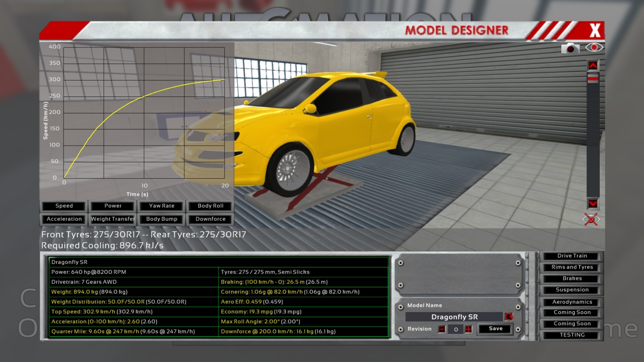Image resolution: width=644 pixels, height=362 pixels.
Task: Click the speed curve graph area
Action: (x=144, y=113)
